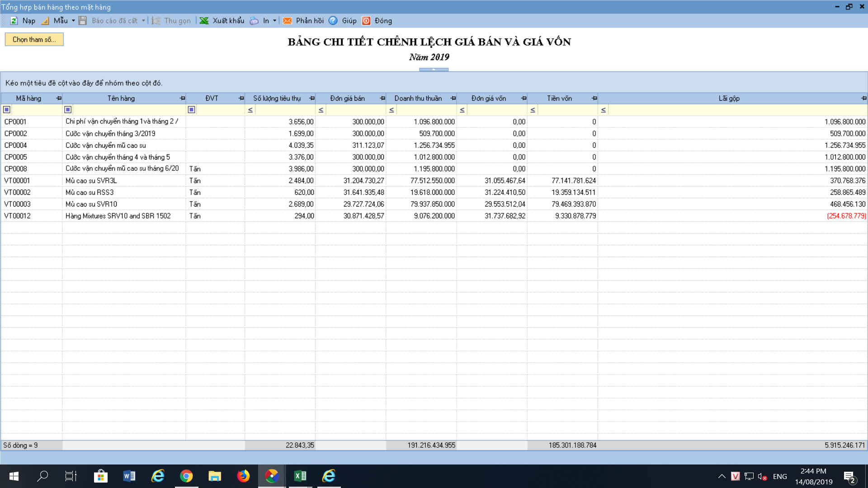
Task: Click the Xuất khẩu Excel export icon
Action: click(x=204, y=21)
